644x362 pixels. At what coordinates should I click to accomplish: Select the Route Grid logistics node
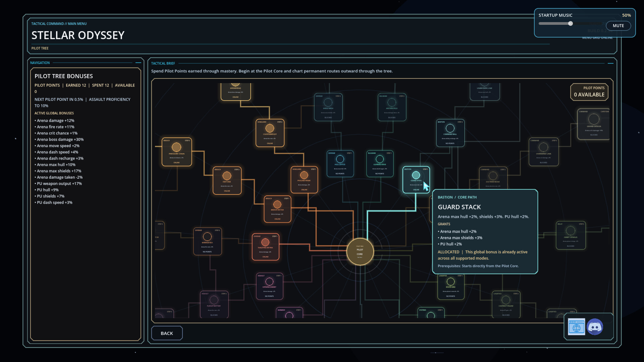[451, 287]
